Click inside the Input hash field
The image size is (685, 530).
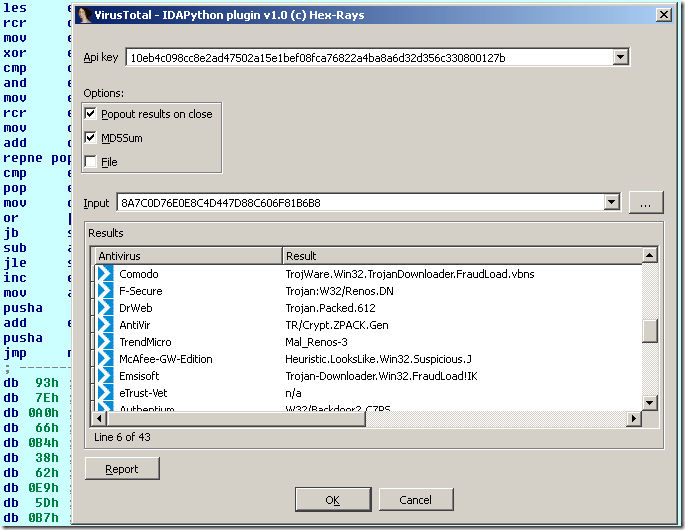click(361, 203)
